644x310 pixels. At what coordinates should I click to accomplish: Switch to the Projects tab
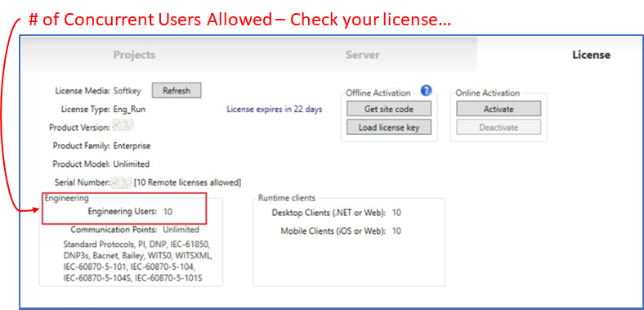(134, 55)
